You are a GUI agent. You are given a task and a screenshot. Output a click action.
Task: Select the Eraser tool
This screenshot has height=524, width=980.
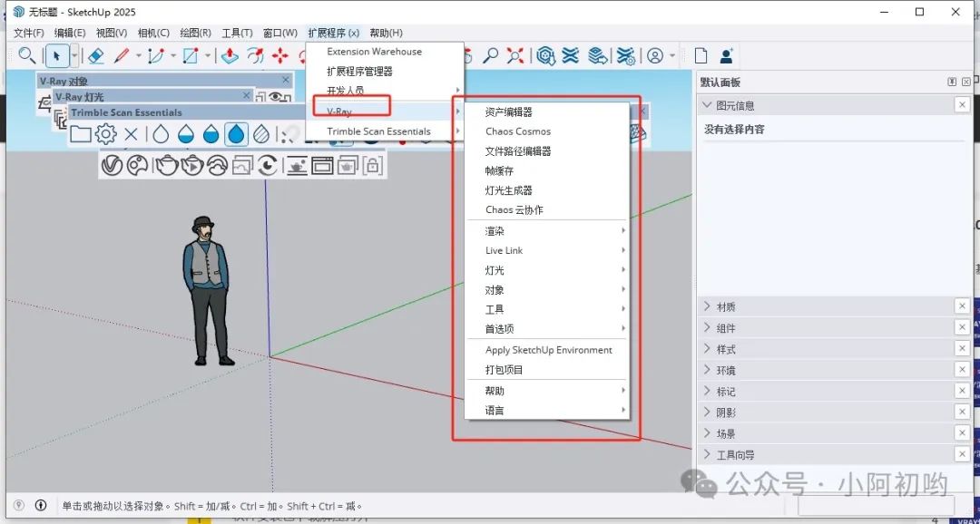(x=95, y=56)
